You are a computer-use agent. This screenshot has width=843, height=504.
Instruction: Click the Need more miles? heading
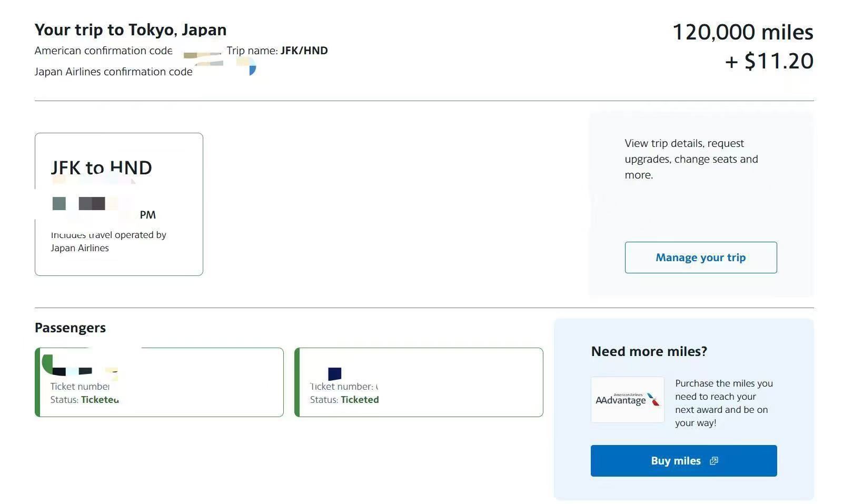point(649,351)
